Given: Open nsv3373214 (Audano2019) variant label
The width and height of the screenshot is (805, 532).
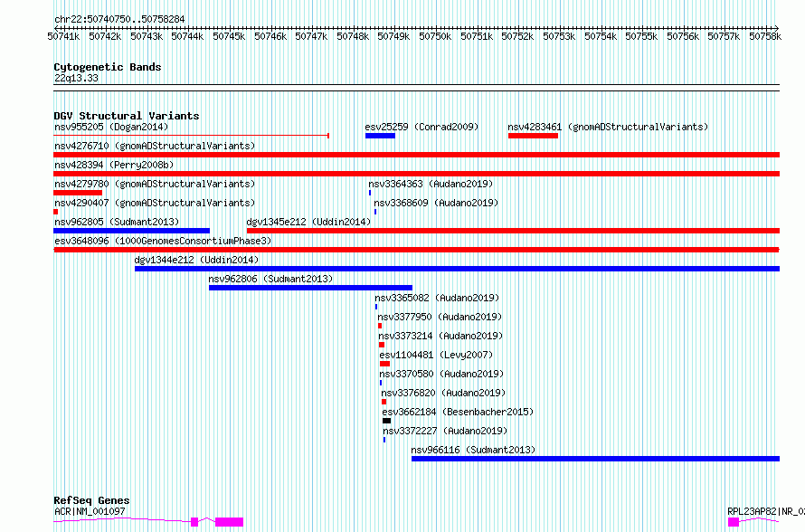Looking at the screenshot, I should point(440,336).
